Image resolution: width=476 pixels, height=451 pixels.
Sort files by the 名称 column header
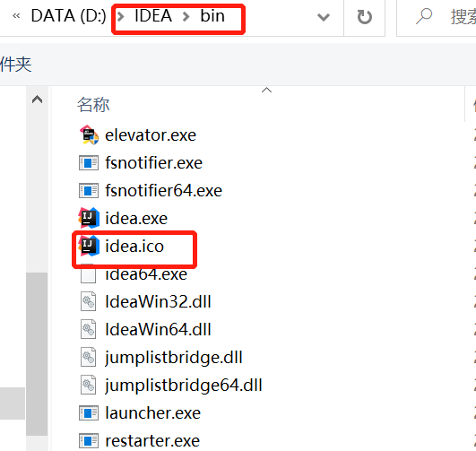coord(93,105)
